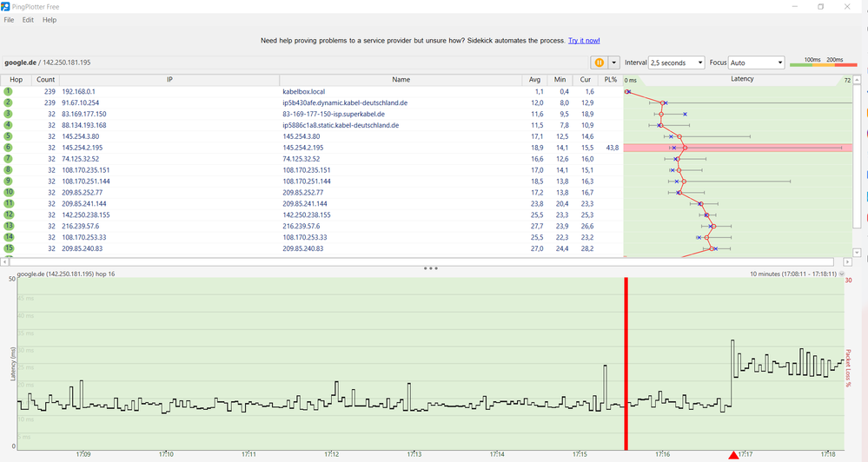Click the right arrow of horizontal scrollbar
This screenshot has height=462, width=868.
pos(847,261)
